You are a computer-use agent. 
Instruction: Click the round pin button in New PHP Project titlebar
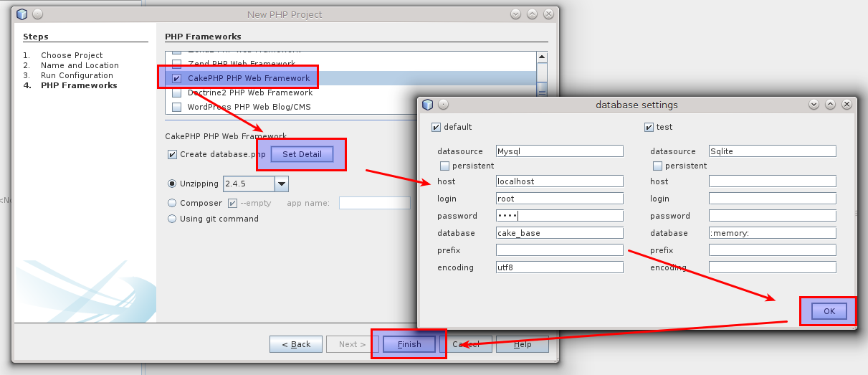(x=38, y=14)
